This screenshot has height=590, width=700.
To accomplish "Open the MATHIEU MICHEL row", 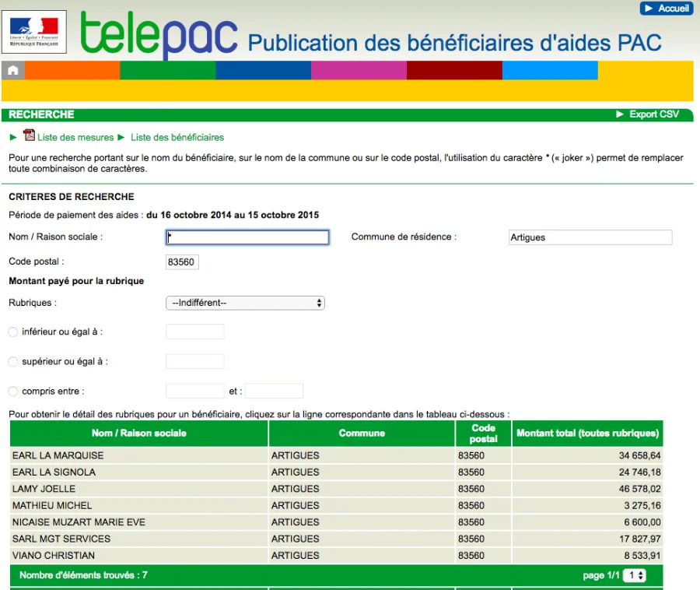I will 336,506.
